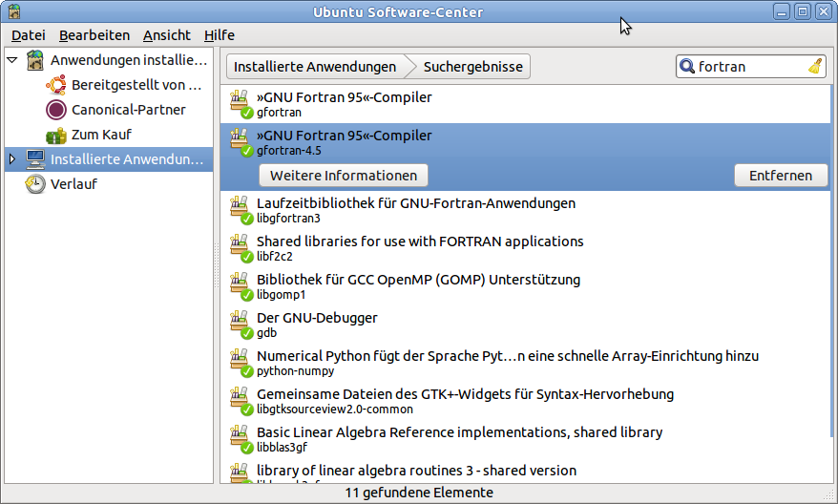The height and width of the screenshot is (504, 838).
Task: Click the gdb debugger package icon
Action: [x=240, y=325]
